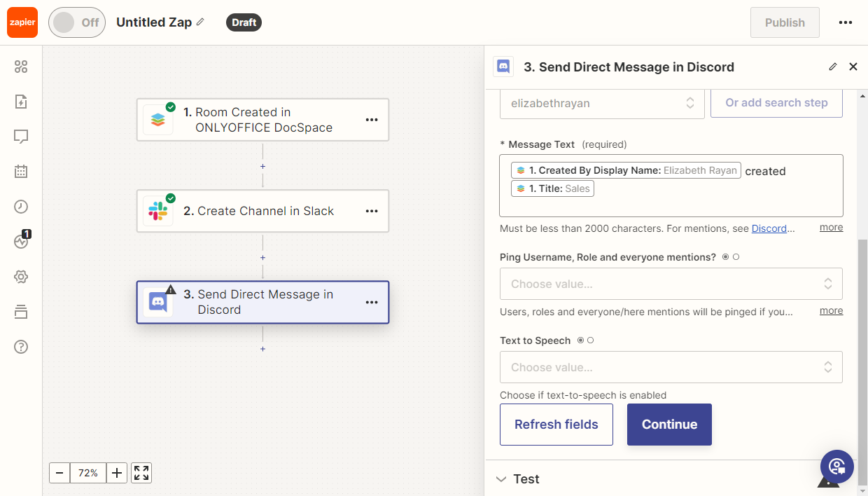Viewport: 868px width, 496px height.
Task: Click the Refresh fields button
Action: (556, 425)
